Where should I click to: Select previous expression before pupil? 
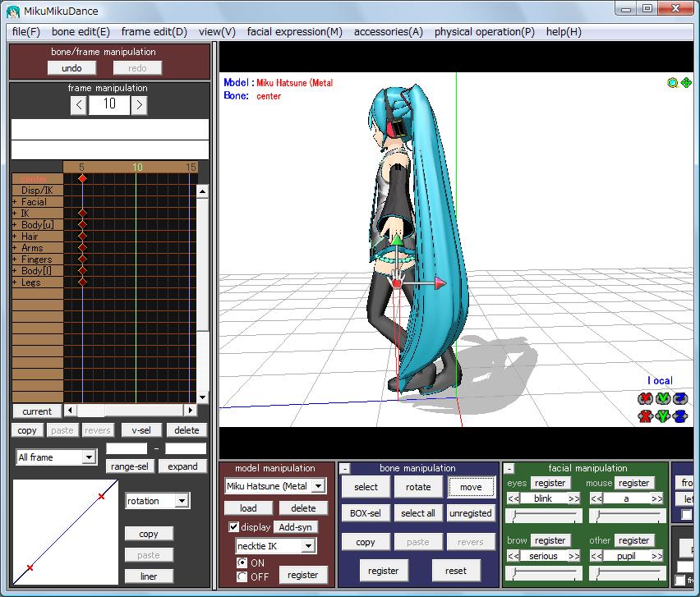tap(596, 556)
